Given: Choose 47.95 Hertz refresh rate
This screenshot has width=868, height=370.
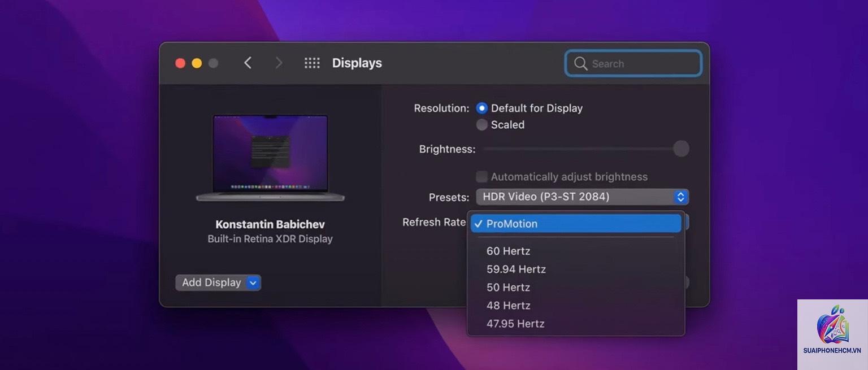Looking at the screenshot, I should pyautogui.click(x=576, y=324).
